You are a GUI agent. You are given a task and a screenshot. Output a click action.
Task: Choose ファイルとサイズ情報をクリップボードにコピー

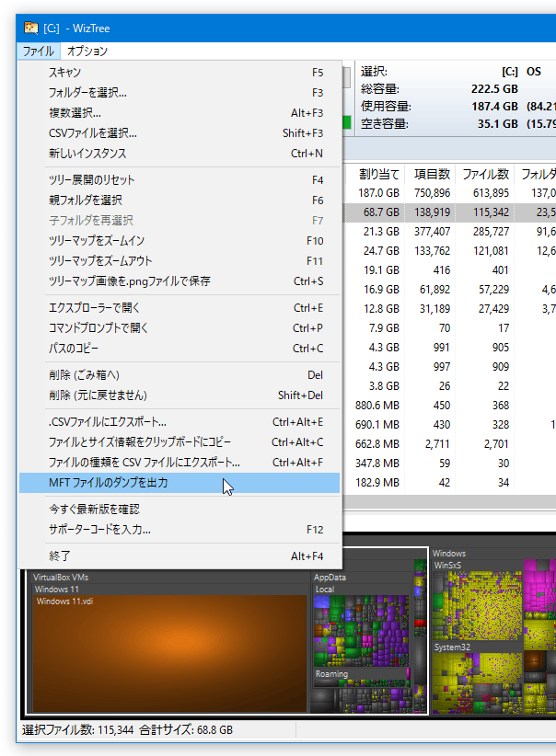pyautogui.click(x=180, y=442)
